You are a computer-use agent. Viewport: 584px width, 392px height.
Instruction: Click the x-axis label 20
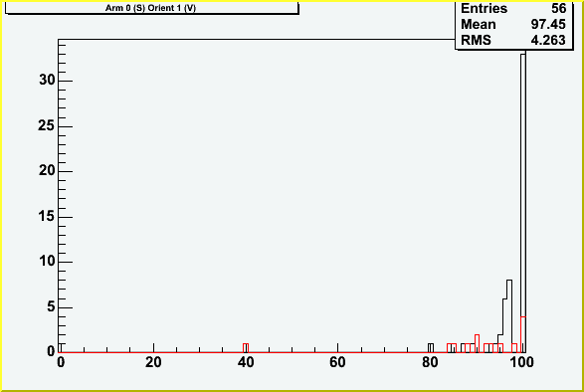click(x=153, y=362)
